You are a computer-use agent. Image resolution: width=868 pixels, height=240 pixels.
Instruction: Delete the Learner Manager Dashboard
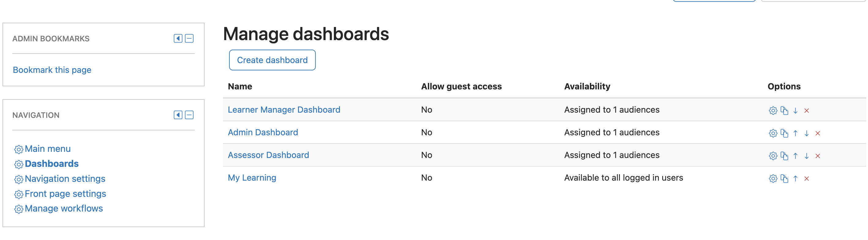[x=806, y=111]
